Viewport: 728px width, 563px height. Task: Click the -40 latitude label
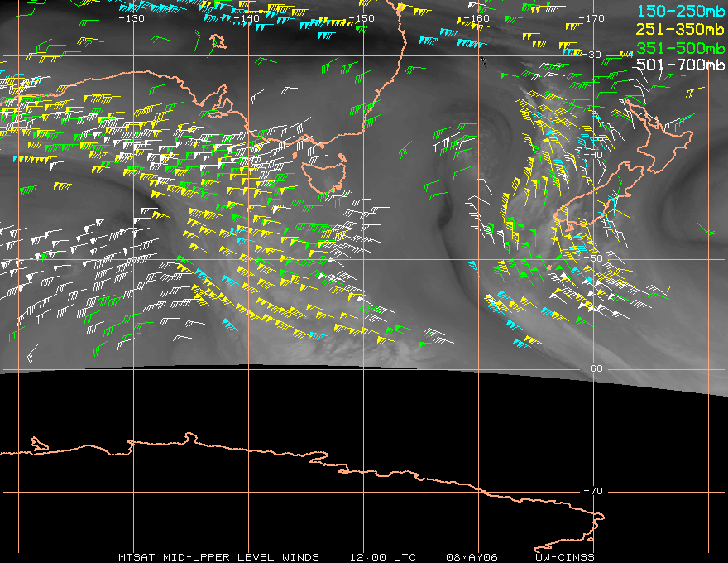pos(592,155)
